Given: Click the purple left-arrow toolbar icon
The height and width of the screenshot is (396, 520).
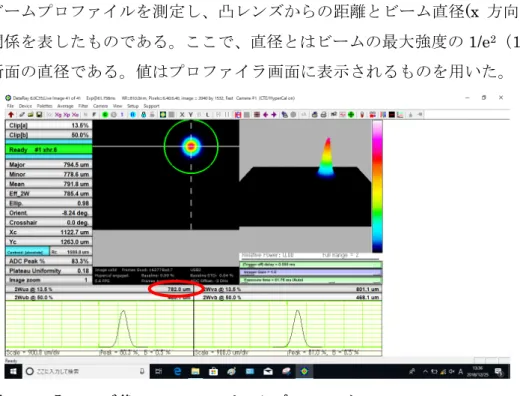Looking at the screenshot, I should [x=266, y=115].
